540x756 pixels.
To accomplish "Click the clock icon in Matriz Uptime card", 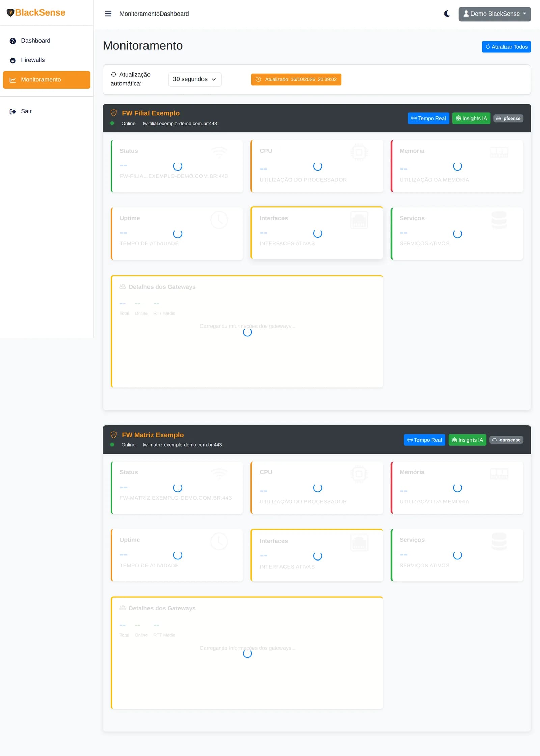I will (x=219, y=542).
